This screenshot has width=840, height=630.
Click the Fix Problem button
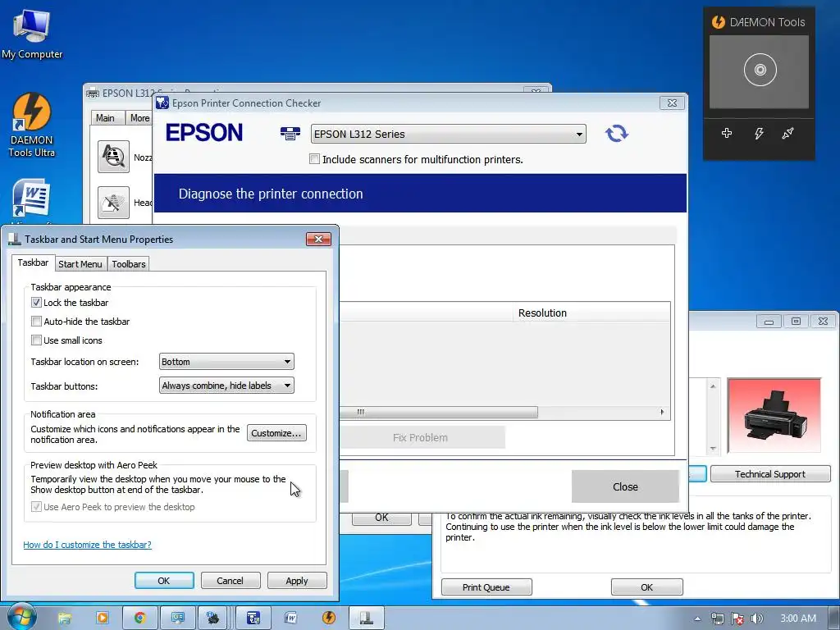[421, 438]
